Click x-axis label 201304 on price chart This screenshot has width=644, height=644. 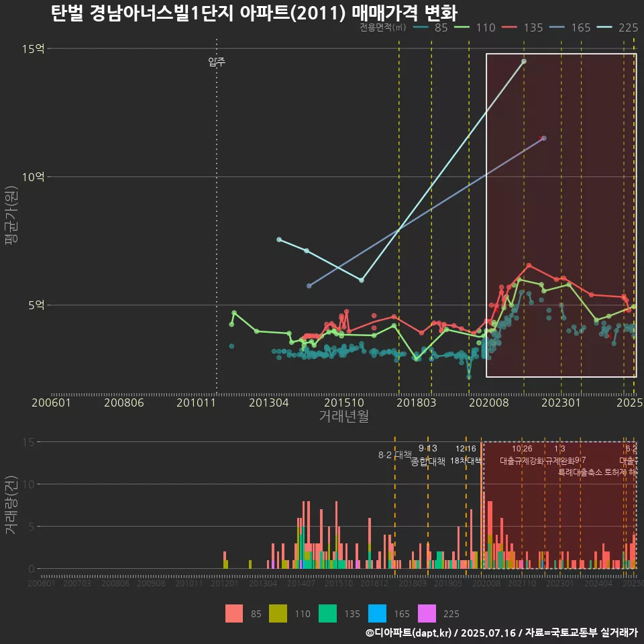[x=269, y=402]
